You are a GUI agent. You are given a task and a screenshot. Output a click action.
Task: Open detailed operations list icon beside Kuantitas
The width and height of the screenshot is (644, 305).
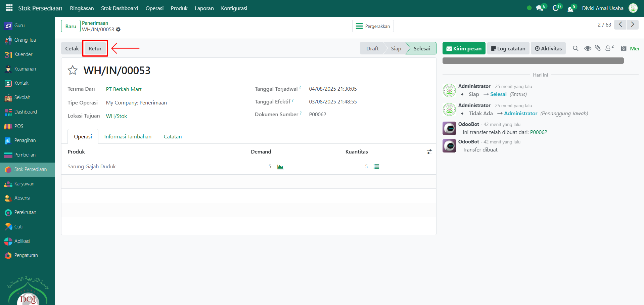pos(376,167)
